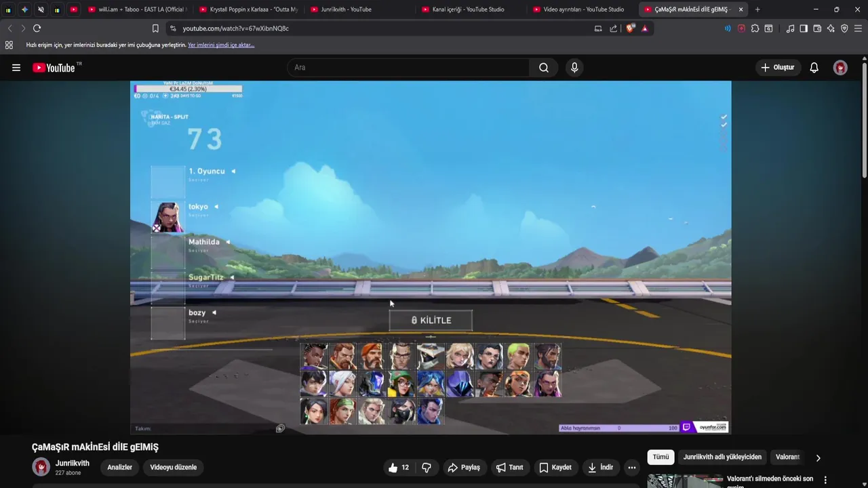868x488 pixels.
Task: Open browser extensions puzzle icon
Action: (x=755, y=28)
